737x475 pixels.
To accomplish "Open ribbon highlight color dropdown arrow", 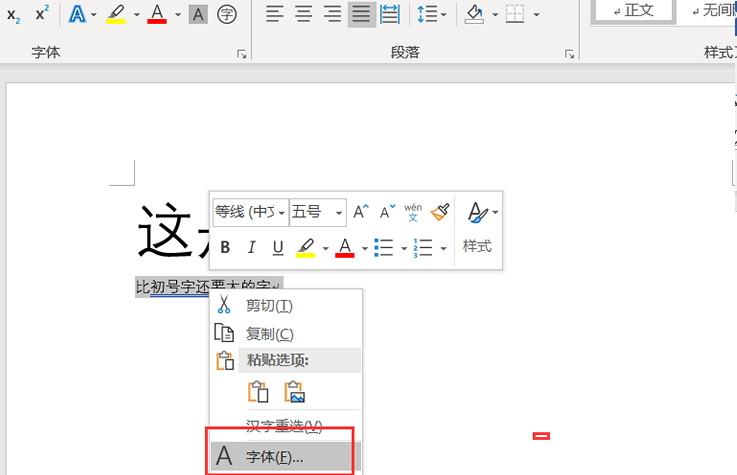I will [x=137, y=15].
